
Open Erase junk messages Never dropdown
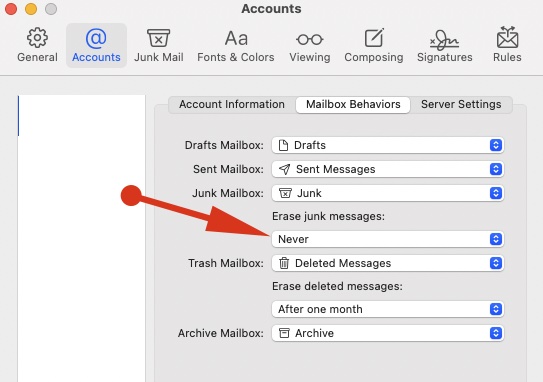pyautogui.click(x=388, y=239)
